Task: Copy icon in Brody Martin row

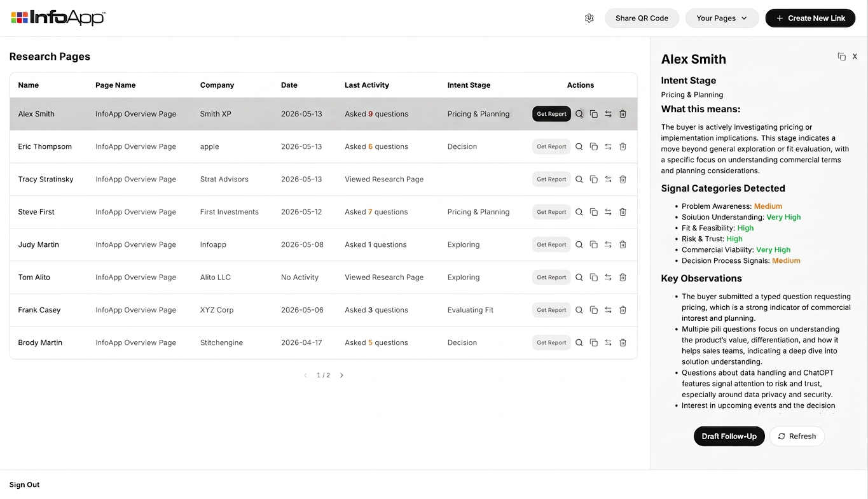Action: (593, 342)
